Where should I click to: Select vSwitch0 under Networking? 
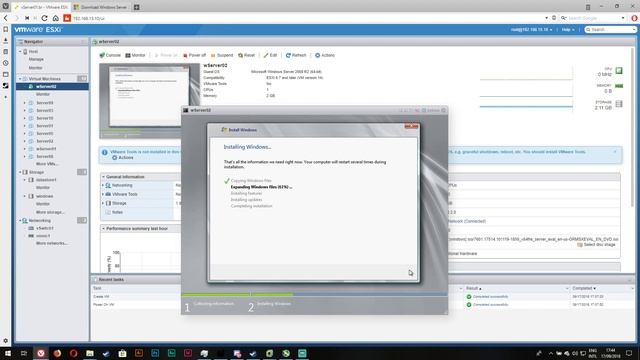(x=44, y=228)
